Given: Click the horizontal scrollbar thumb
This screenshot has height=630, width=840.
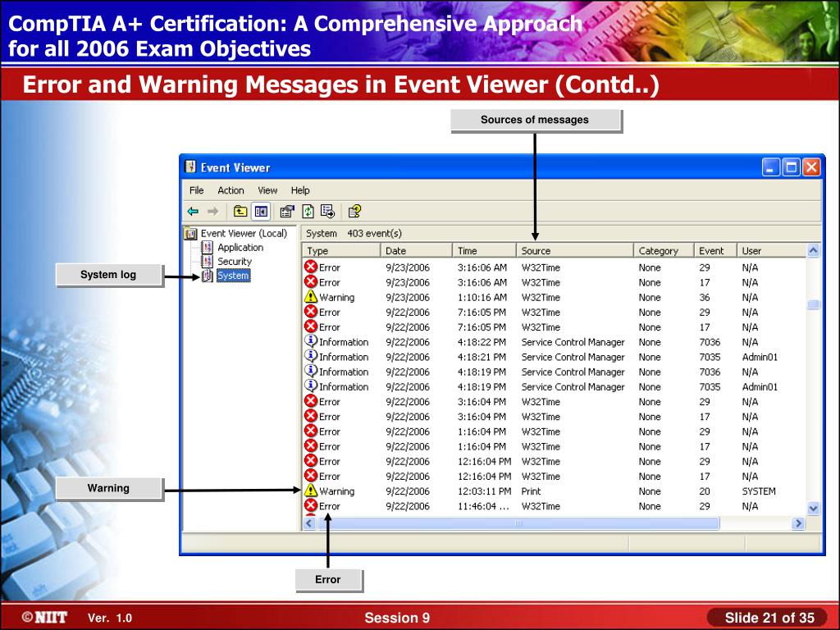Looking at the screenshot, I should pos(518,523).
